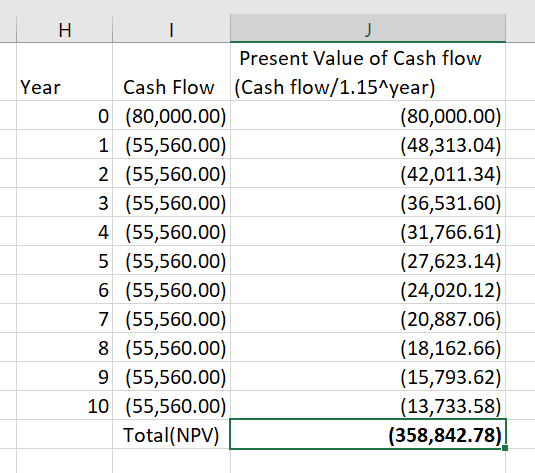
Task: Select column H header
Action: tap(64, 28)
